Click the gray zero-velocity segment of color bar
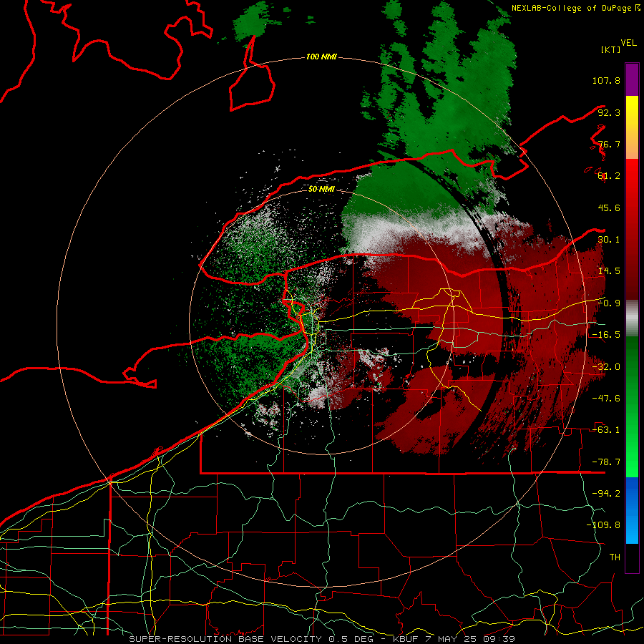 (632, 318)
